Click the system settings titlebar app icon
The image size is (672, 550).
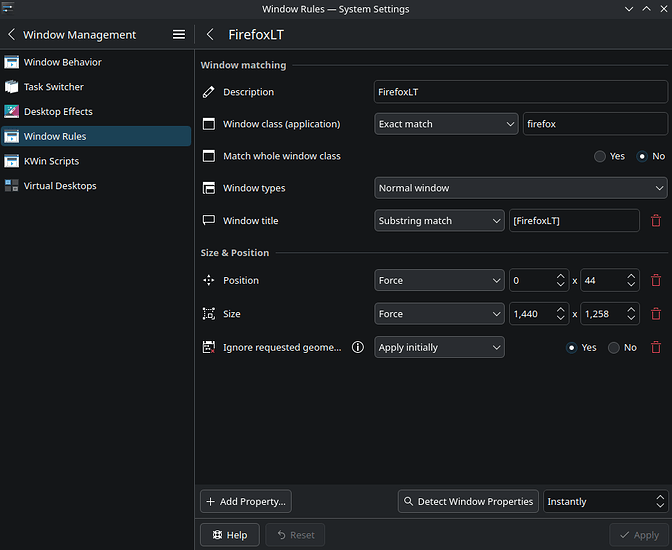pos(8,8)
